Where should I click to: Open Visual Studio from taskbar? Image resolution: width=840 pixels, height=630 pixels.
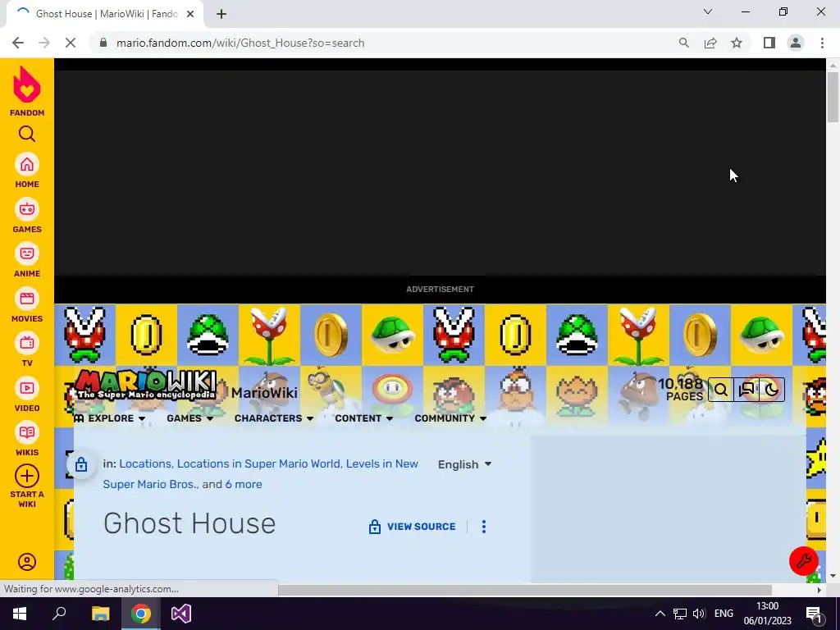pos(181,614)
